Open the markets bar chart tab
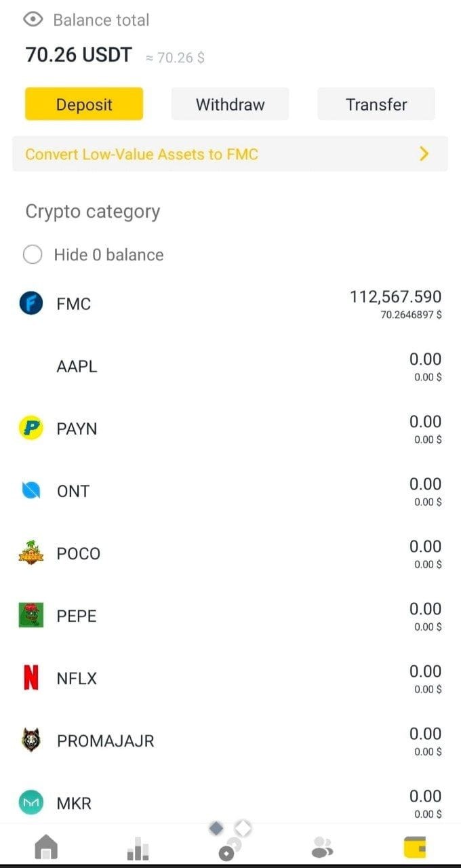 (x=138, y=848)
